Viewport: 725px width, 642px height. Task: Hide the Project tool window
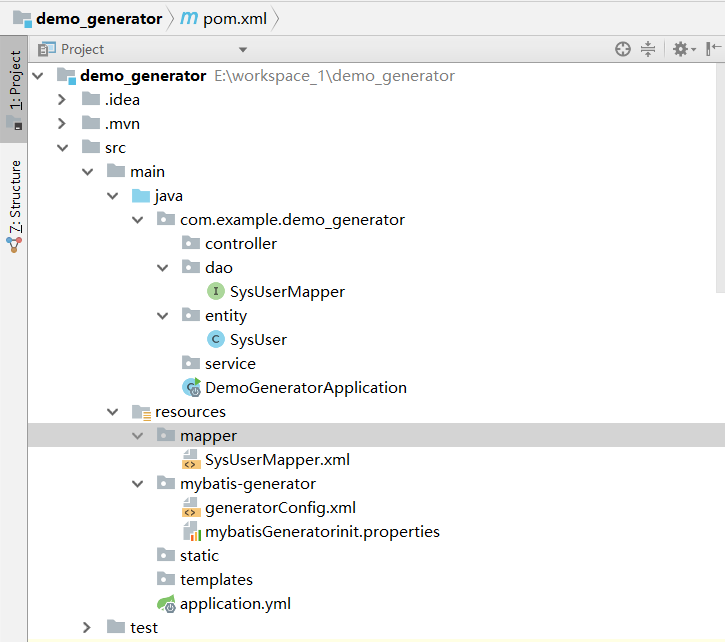click(x=713, y=49)
